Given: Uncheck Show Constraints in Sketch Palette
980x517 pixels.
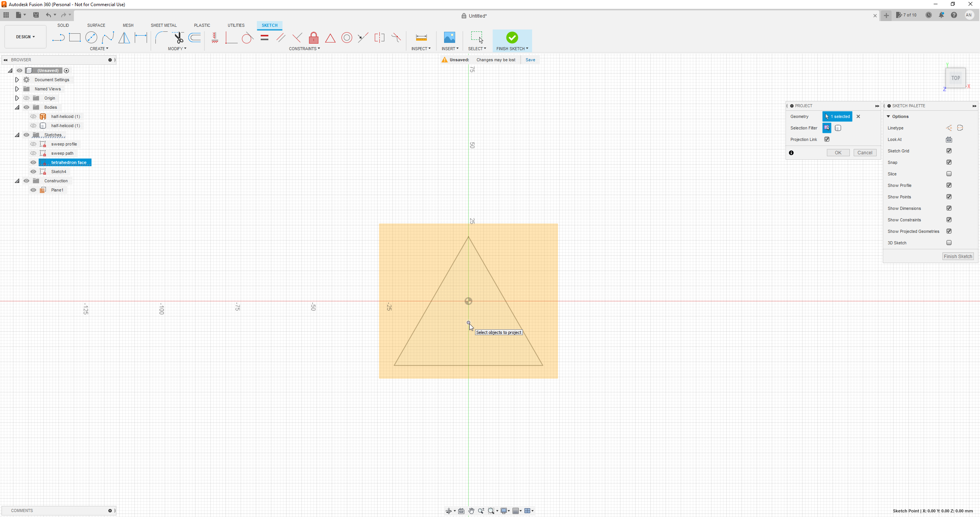Looking at the screenshot, I should (949, 219).
